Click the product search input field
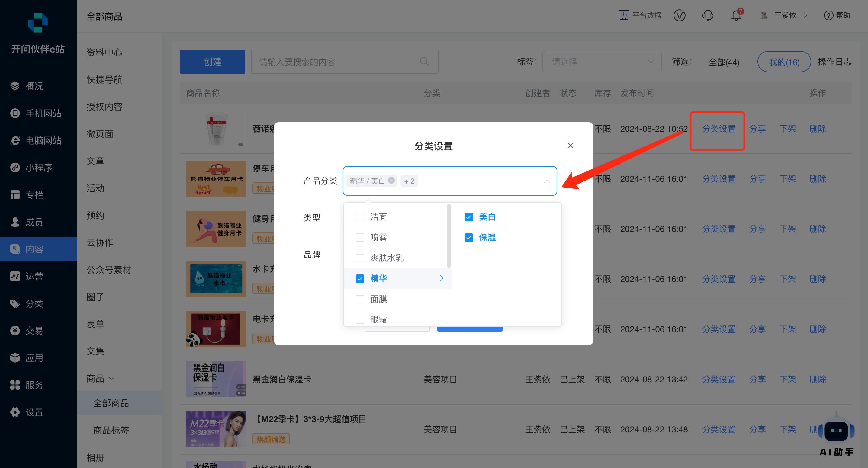Image resolution: width=868 pixels, height=468 pixels. pos(337,62)
